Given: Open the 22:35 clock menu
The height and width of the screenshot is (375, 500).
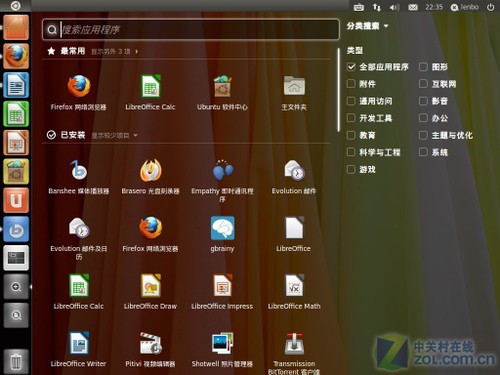Looking at the screenshot, I should click(x=434, y=7).
